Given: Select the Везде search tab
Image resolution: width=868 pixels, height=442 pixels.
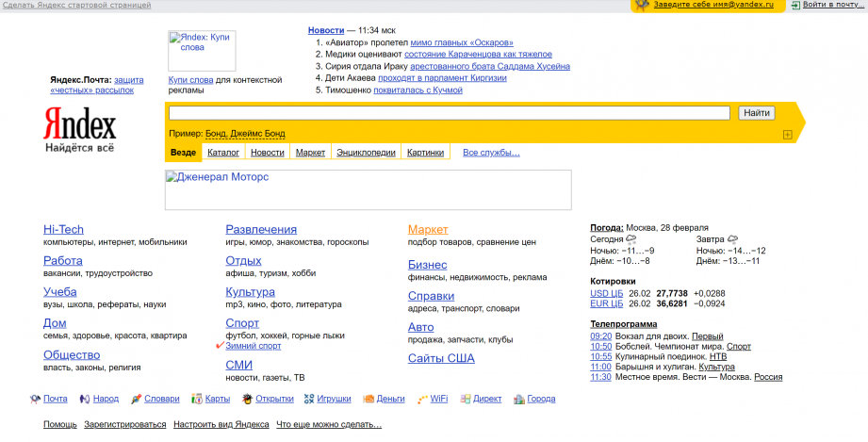Looking at the screenshot, I should click(x=183, y=153).
